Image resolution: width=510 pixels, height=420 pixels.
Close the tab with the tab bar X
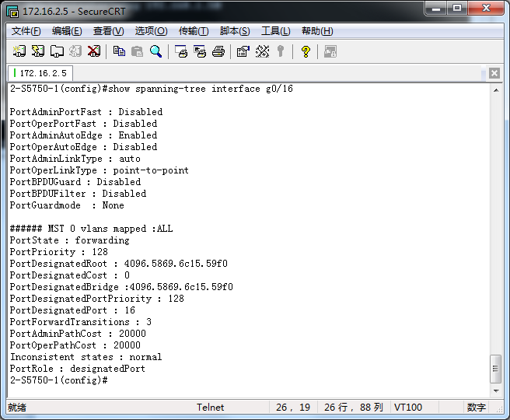(x=494, y=73)
